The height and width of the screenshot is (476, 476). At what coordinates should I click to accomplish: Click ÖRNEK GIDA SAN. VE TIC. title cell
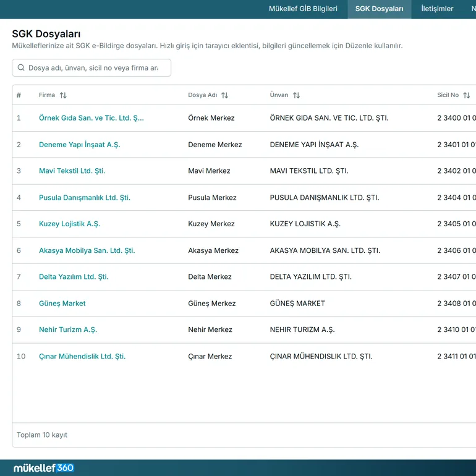pyautogui.click(x=329, y=118)
